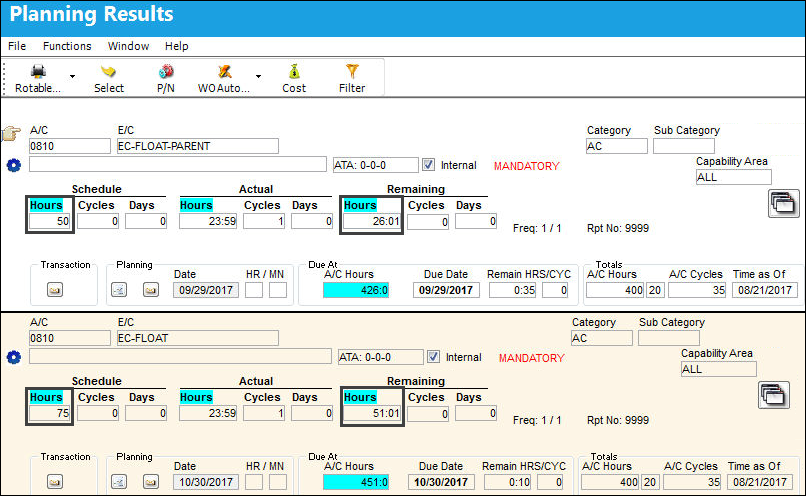
Task: Click the blue gear icon for EC-FLOAT
Action: click(14, 357)
